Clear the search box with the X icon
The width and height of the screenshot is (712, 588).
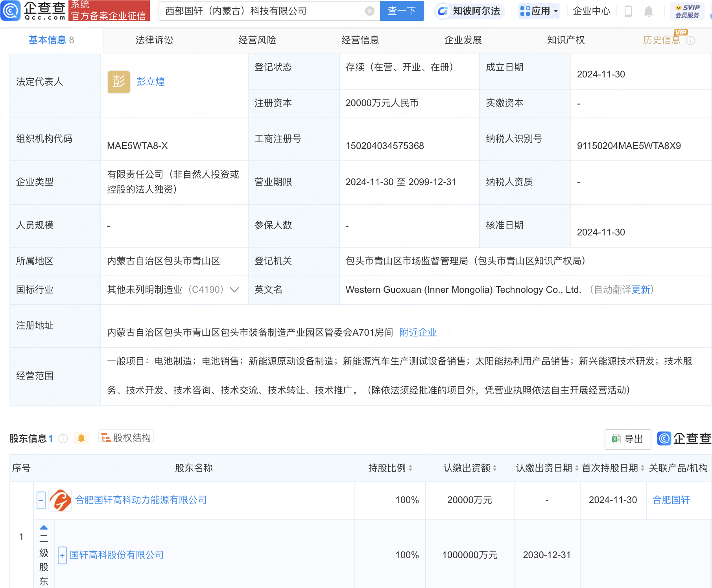[369, 11]
